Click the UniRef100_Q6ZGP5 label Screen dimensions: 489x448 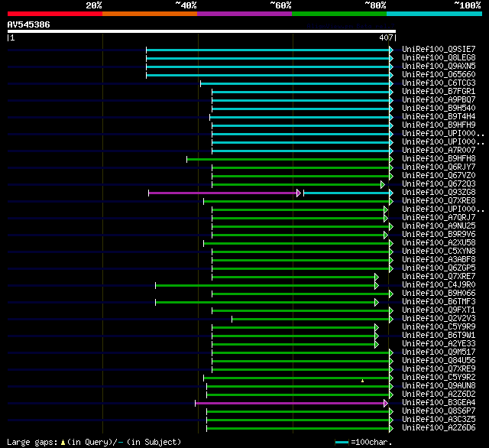[x=439, y=268]
